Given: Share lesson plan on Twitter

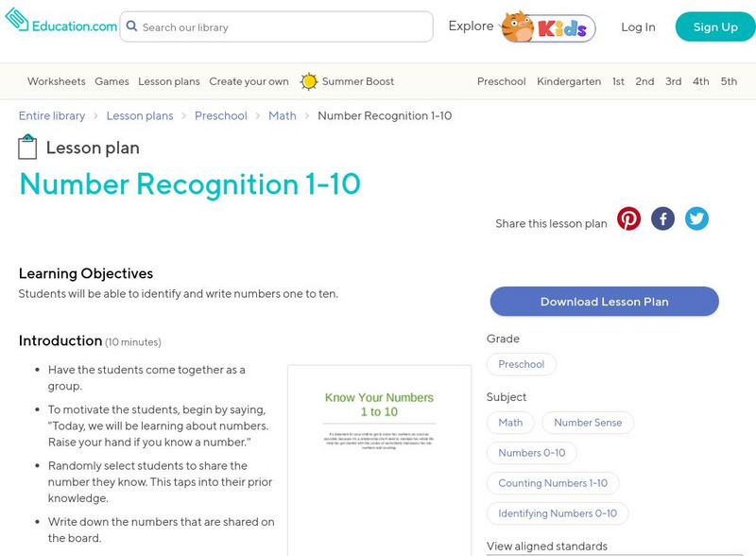Looking at the screenshot, I should click(696, 219).
